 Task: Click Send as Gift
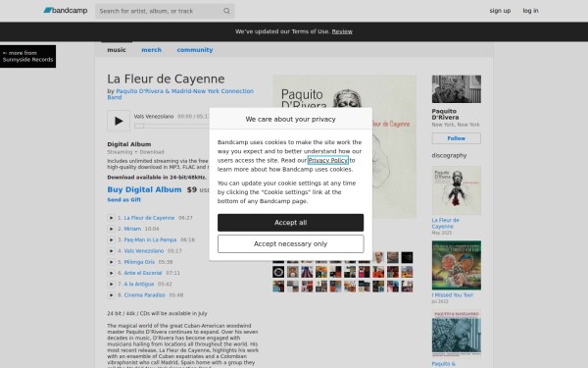124,200
